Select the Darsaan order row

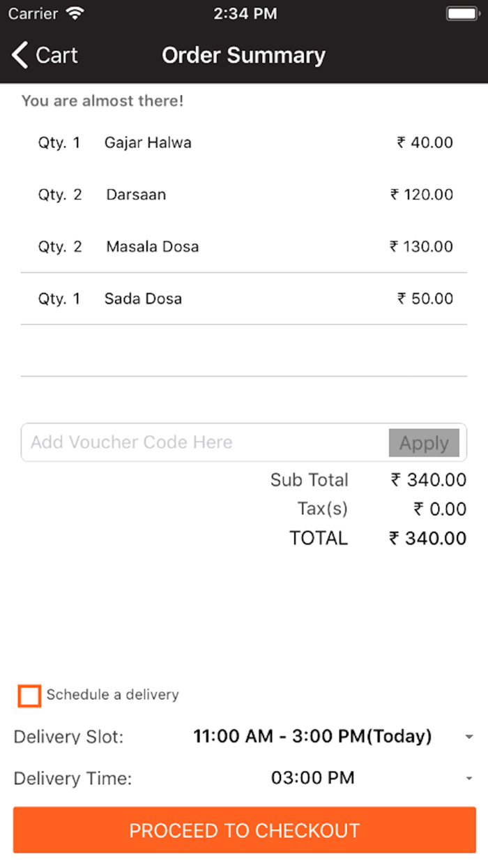[x=244, y=195]
